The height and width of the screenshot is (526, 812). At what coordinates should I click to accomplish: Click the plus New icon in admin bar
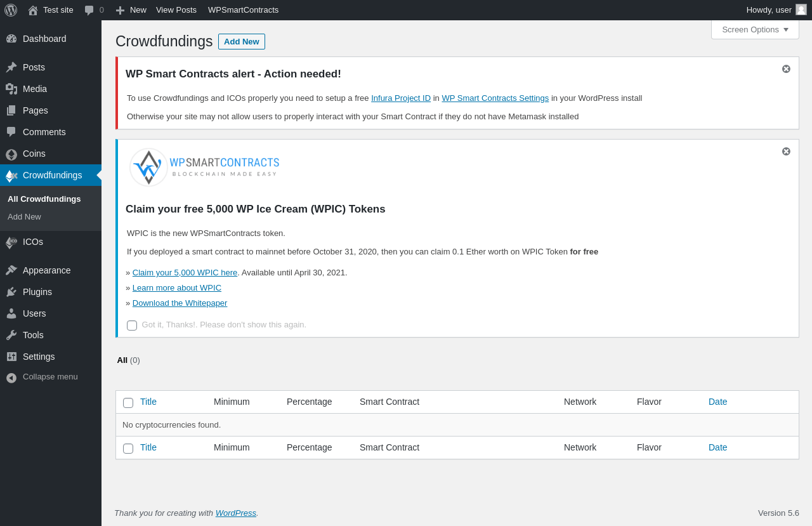[120, 10]
